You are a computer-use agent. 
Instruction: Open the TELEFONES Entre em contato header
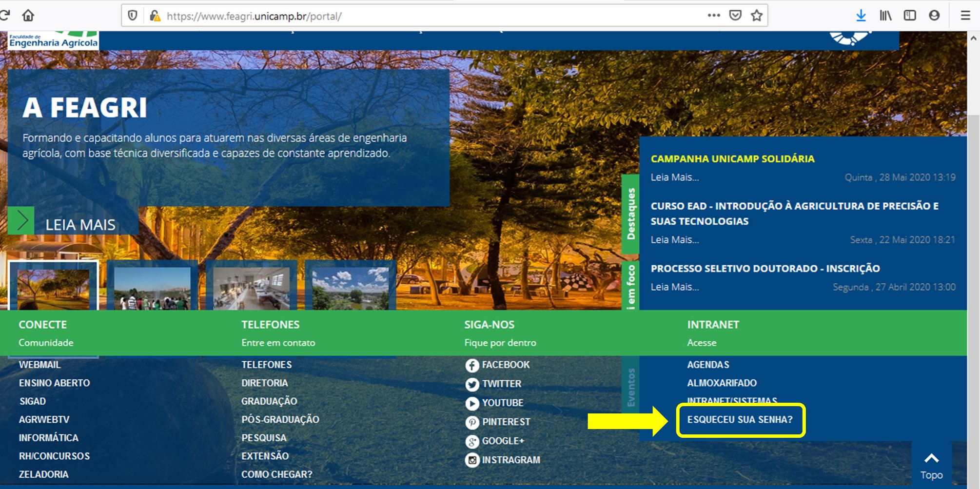coord(278,333)
